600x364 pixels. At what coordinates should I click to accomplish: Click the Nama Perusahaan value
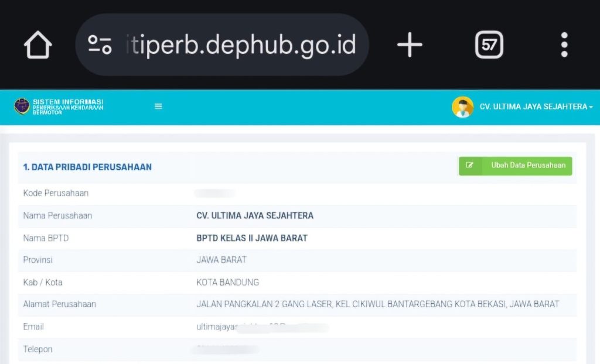(255, 216)
